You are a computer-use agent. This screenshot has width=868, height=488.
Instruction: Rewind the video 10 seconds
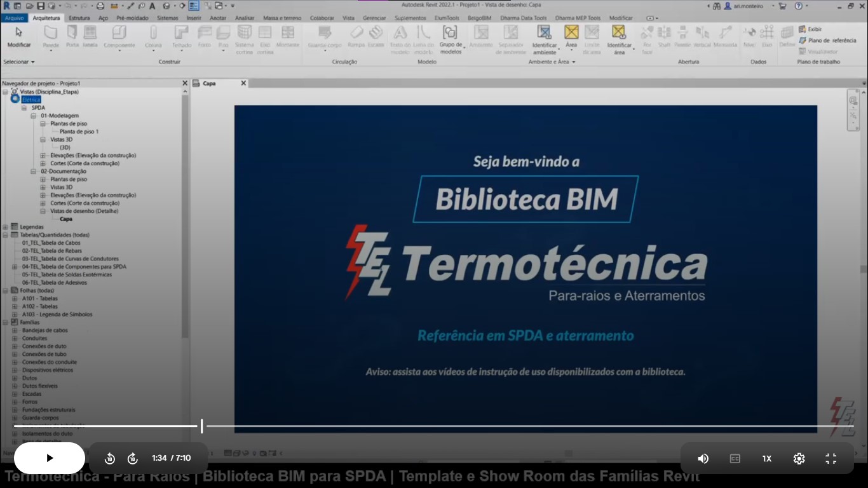(x=110, y=458)
